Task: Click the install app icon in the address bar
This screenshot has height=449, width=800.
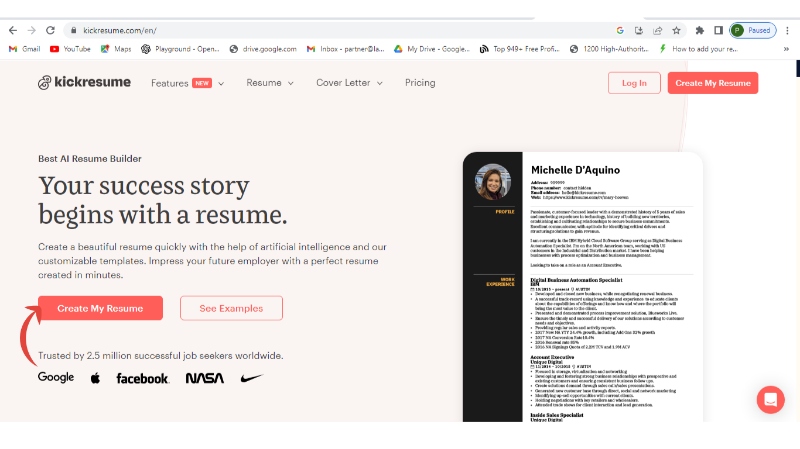Action: [x=639, y=31]
